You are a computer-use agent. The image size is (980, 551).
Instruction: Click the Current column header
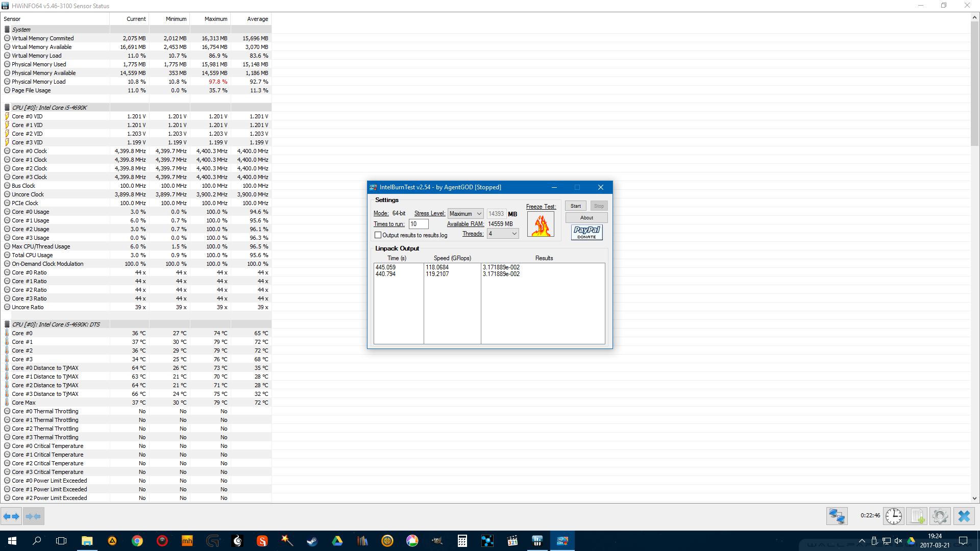pyautogui.click(x=129, y=19)
